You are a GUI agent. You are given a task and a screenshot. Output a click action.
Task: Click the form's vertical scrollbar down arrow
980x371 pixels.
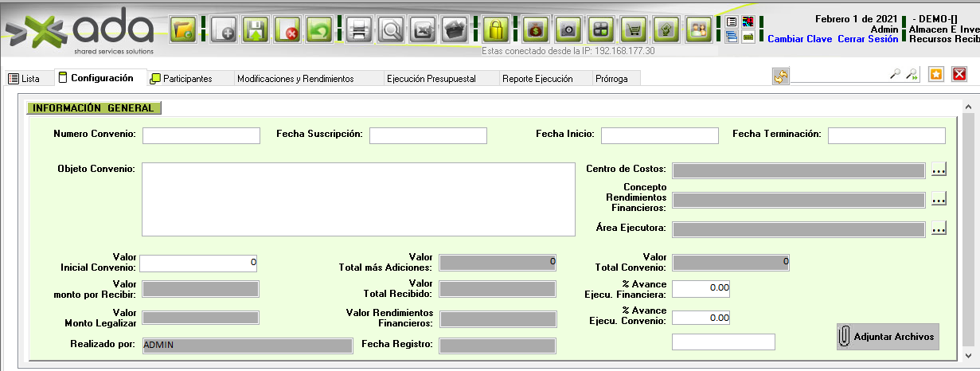pyautogui.click(x=968, y=355)
